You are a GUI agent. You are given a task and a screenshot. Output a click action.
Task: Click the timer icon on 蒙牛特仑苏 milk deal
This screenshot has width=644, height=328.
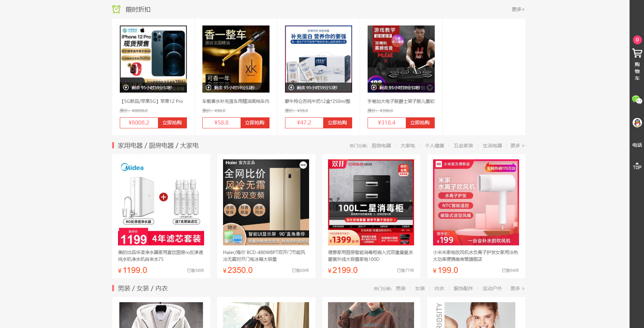[x=291, y=87]
